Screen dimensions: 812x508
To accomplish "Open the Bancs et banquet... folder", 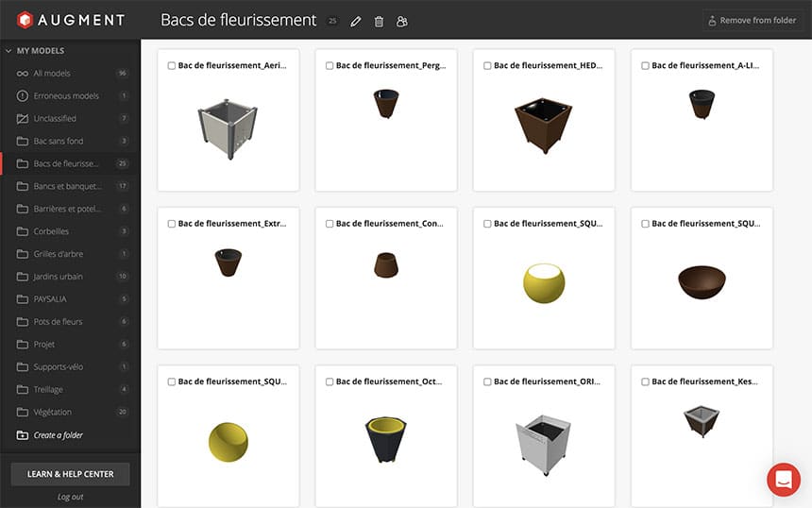I will pos(67,186).
